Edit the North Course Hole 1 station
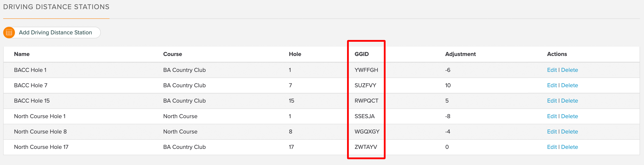 coord(552,116)
